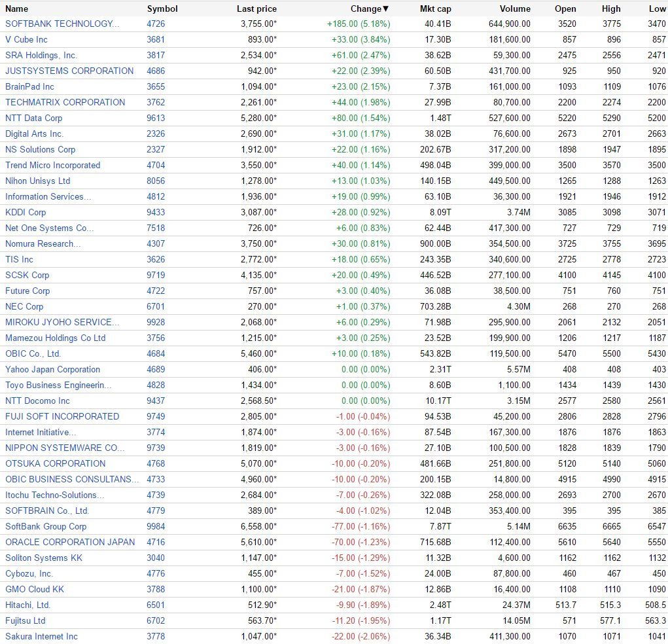Open SoftBank Group Corp link
The width and height of the screenshot is (668, 644).
pos(46,527)
